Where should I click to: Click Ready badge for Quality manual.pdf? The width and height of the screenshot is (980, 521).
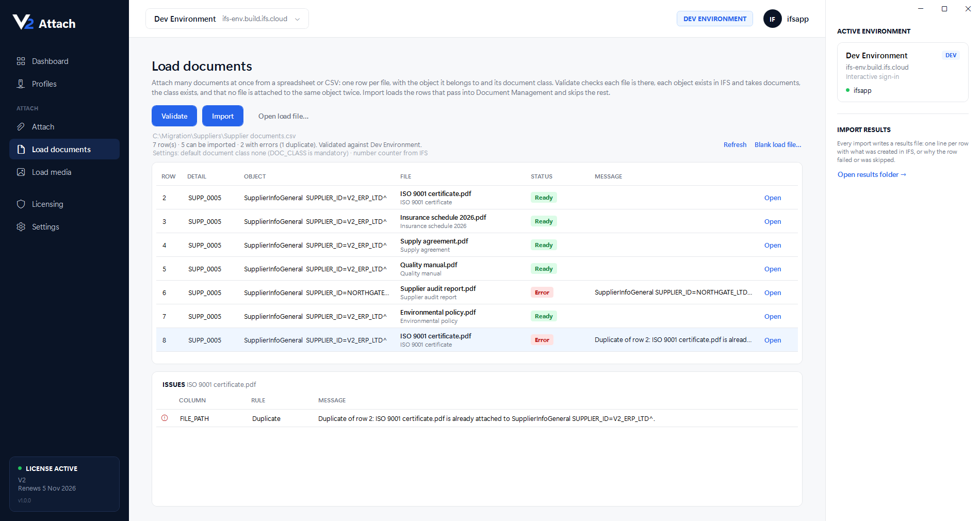tap(544, 269)
